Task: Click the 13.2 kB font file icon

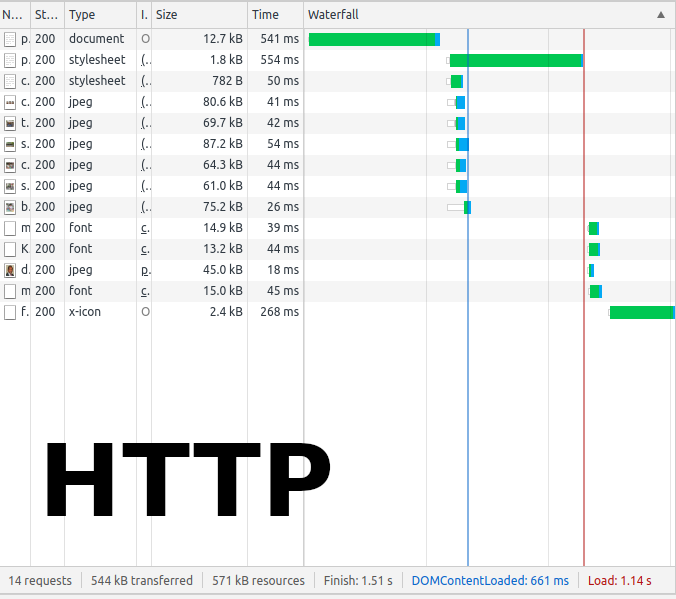Action: [x=10, y=250]
